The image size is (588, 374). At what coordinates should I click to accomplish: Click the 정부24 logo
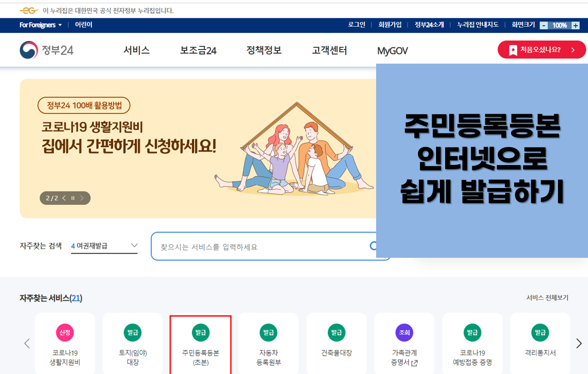46,50
